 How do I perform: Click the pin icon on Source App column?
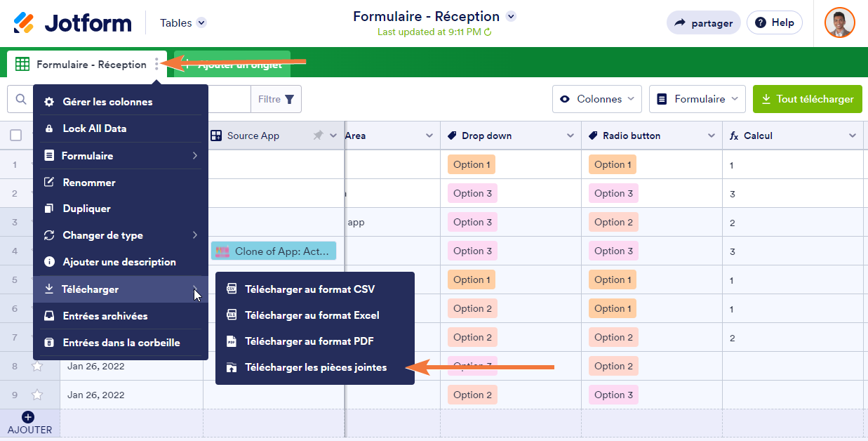(319, 136)
